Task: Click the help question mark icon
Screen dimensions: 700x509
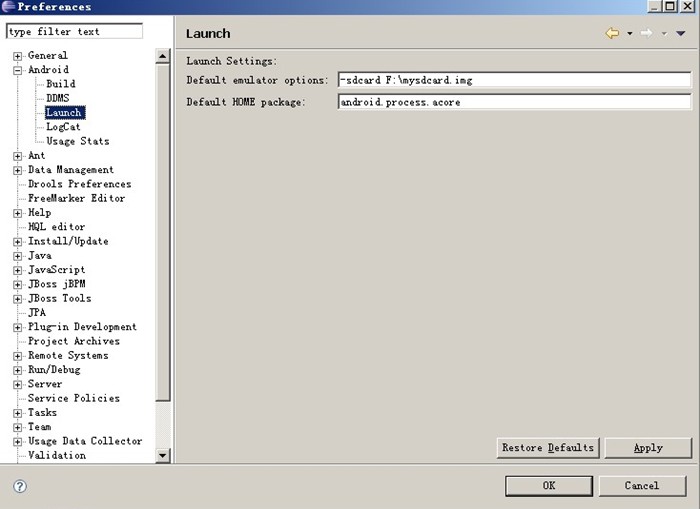Action: tap(20, 486)
